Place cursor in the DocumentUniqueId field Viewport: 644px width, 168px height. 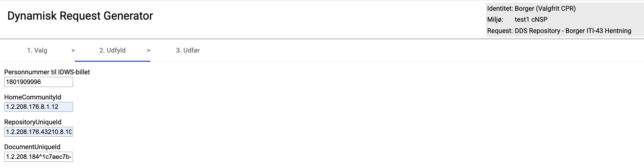coord(38,157)
